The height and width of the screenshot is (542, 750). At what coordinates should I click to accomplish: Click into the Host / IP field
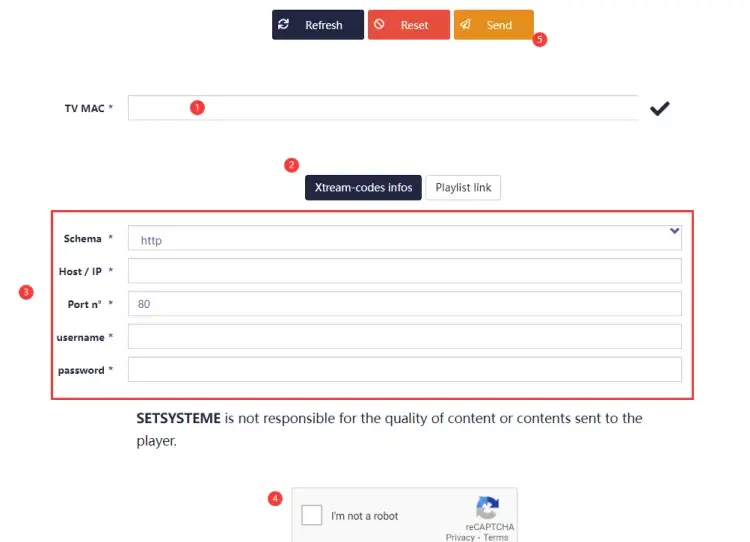click(404, 271)
